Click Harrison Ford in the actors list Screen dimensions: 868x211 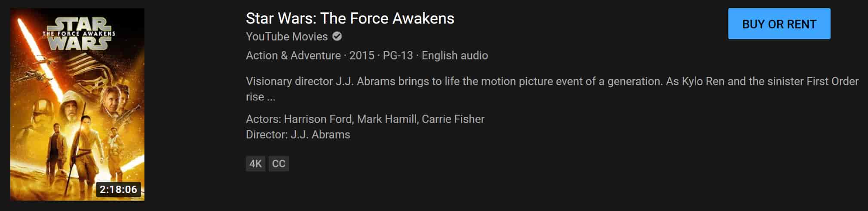pyautogui.click(x=318, y=119)
